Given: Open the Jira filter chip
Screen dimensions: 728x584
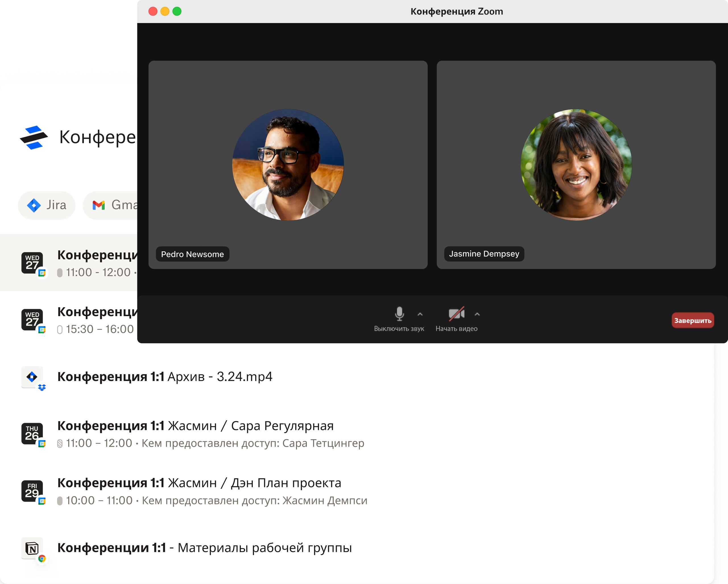Looking at the screenshot, I should pyautogui.click(x=47, y=205).
